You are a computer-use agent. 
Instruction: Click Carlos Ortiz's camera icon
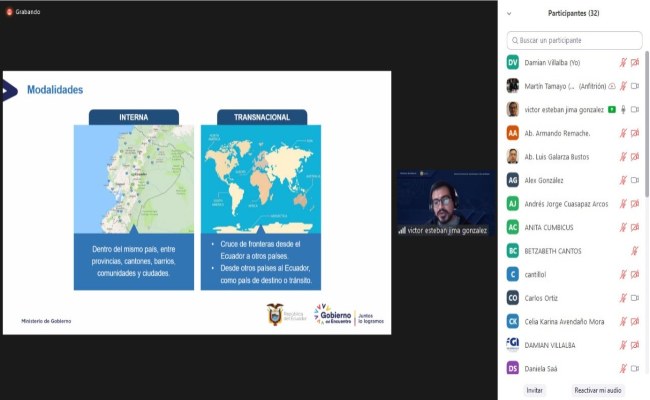coord(635,298)
